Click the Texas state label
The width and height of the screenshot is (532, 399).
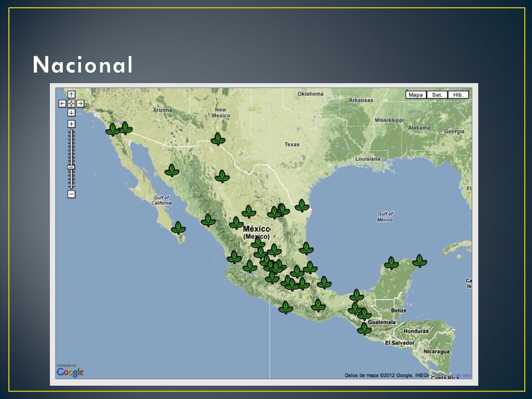(292, 145)
